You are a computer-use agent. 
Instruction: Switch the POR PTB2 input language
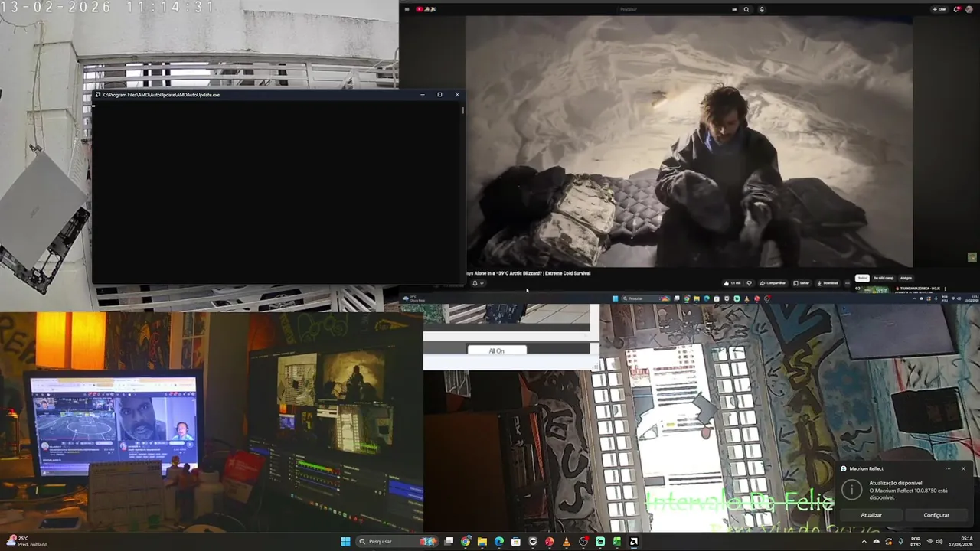[x=916, y=541]
